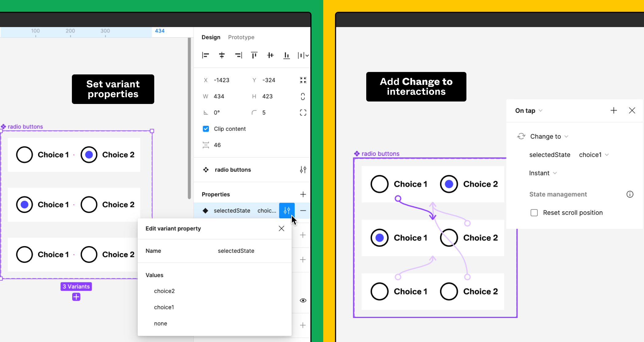Close the Edit variant property dialog
The width and height of the screenshot is (644, 342).
[281, 229]
